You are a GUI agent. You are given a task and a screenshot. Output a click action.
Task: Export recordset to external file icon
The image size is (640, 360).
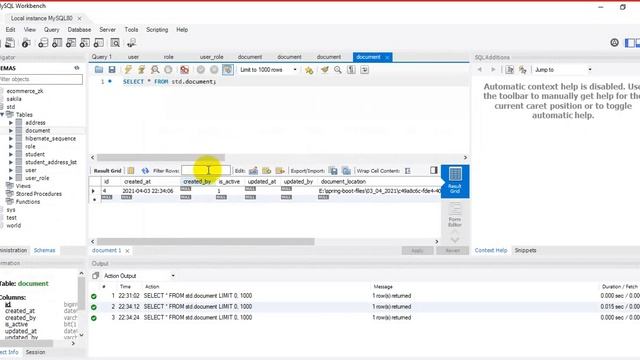coord(333,171)
